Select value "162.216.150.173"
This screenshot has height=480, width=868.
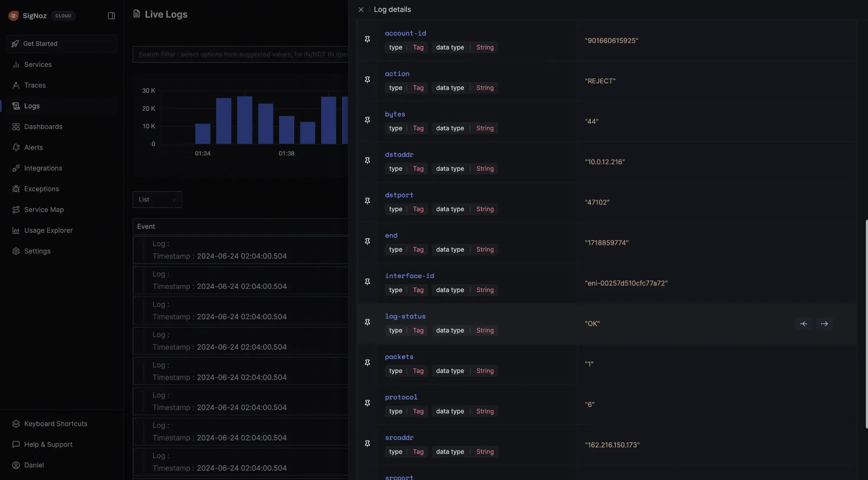[612, 445]
